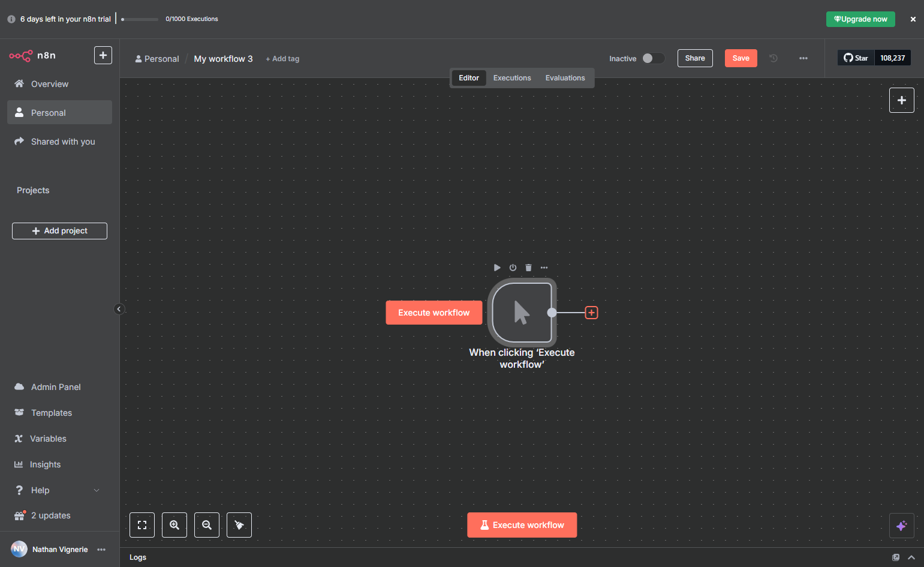Save the workflow
The image size is (924, 567).
coord(741,58)
